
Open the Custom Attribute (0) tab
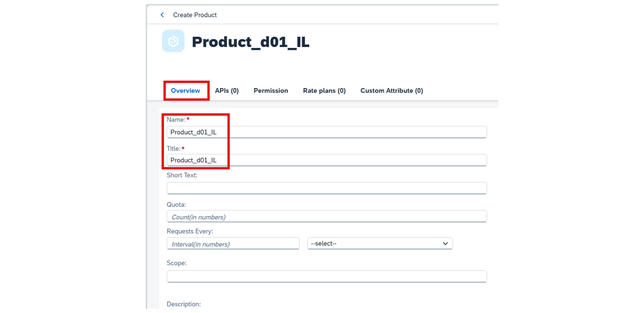pos(392,91)
